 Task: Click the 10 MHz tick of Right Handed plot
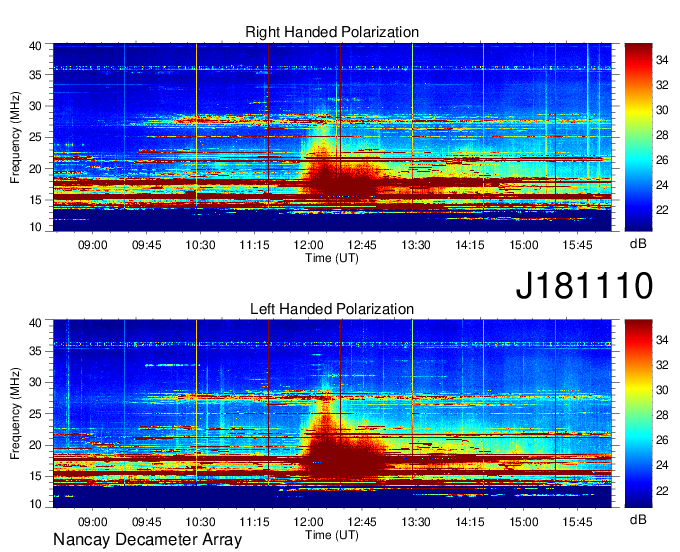(x=35, y=227)
